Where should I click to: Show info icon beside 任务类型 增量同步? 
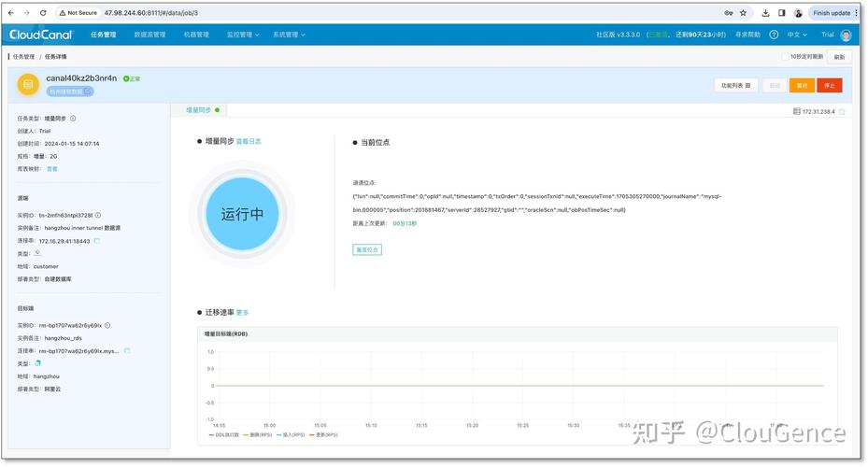[x=73, y=119]
